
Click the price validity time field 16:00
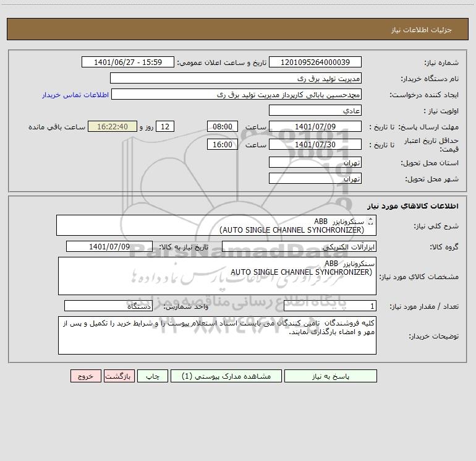(x=222, y=144)
